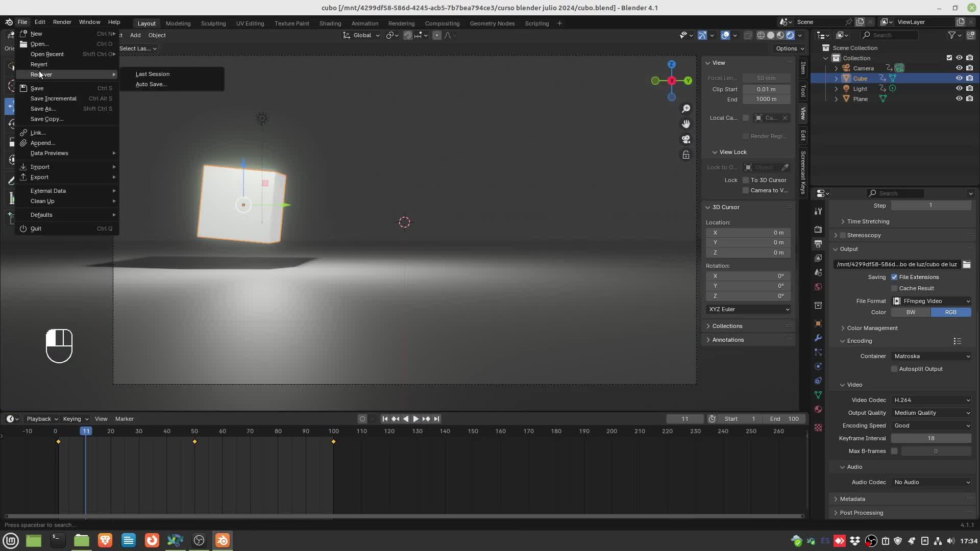Open Firefox from the taskbar

152,540
